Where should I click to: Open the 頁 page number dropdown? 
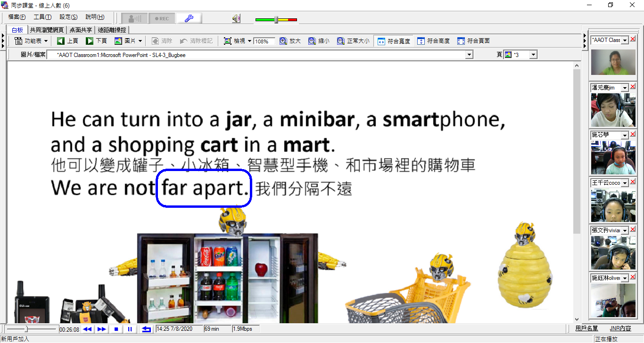click(533, 55)
